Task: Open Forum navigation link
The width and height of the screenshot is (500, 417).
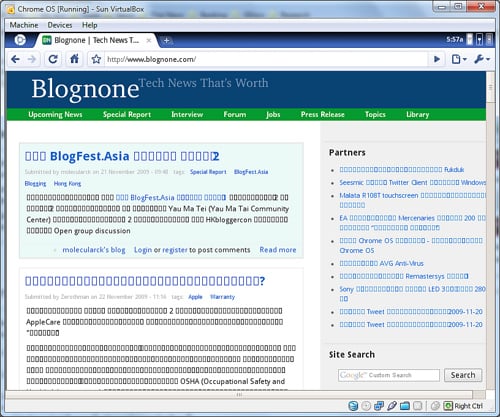Action: (x=235, y=114)
